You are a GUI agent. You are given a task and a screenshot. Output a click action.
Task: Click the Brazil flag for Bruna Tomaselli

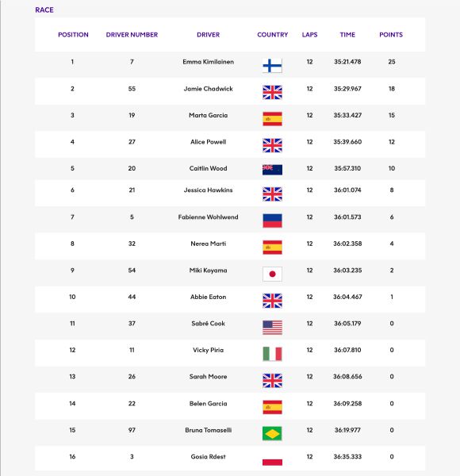click(272, 434)
